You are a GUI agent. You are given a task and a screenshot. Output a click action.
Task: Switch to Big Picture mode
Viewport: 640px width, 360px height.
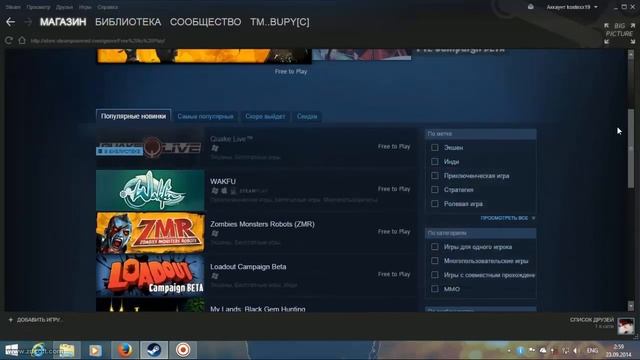tap(619, 33)
